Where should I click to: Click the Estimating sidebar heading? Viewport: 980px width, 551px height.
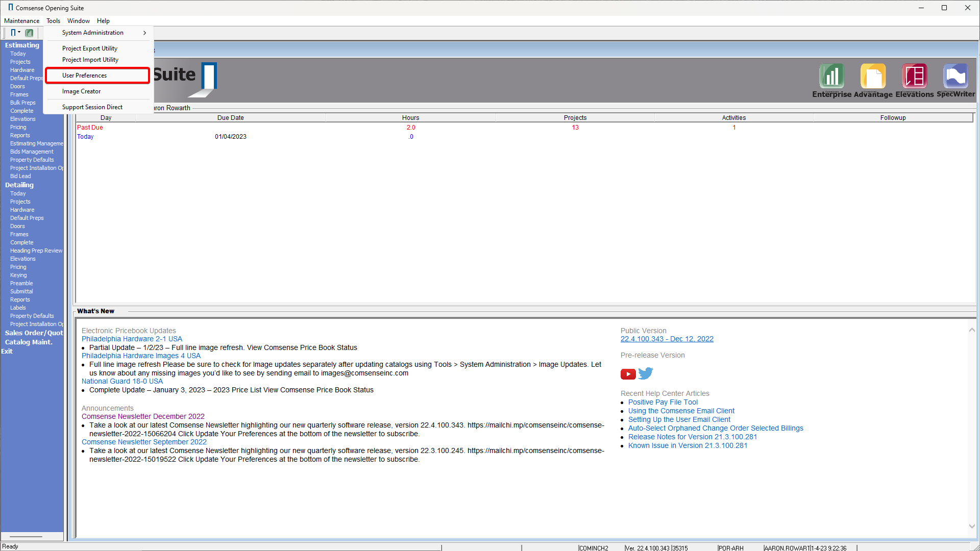pyautogui.click(x=22, y=45)
